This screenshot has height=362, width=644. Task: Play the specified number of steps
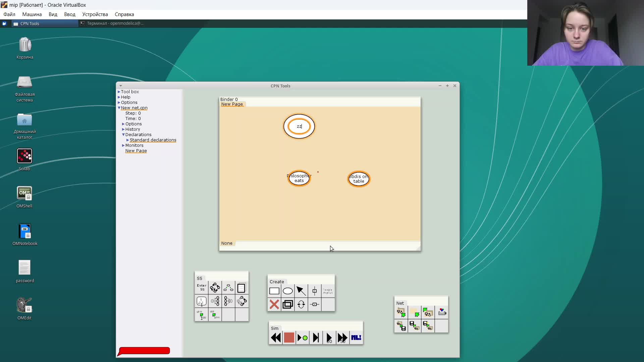tap(329, 338)
